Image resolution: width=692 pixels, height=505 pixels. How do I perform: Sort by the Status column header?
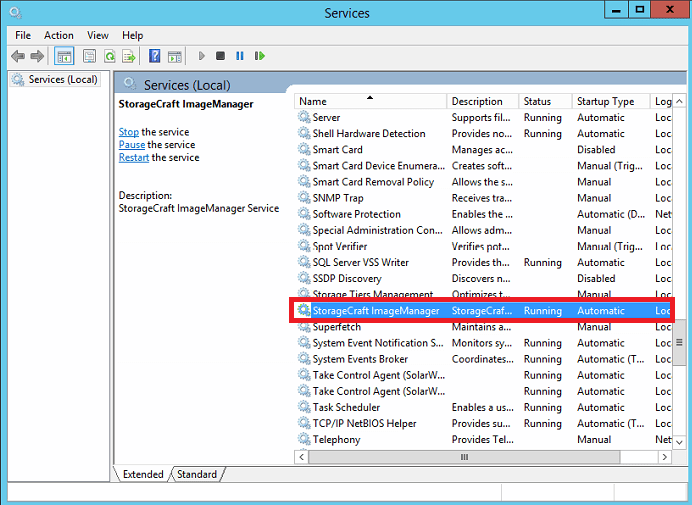(545, 101)
